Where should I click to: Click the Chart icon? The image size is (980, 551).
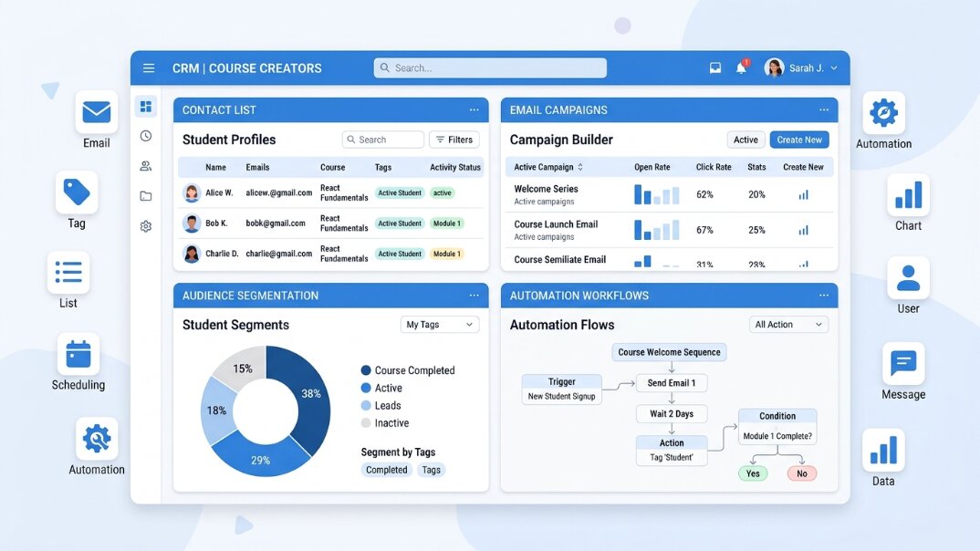point(908,195)
